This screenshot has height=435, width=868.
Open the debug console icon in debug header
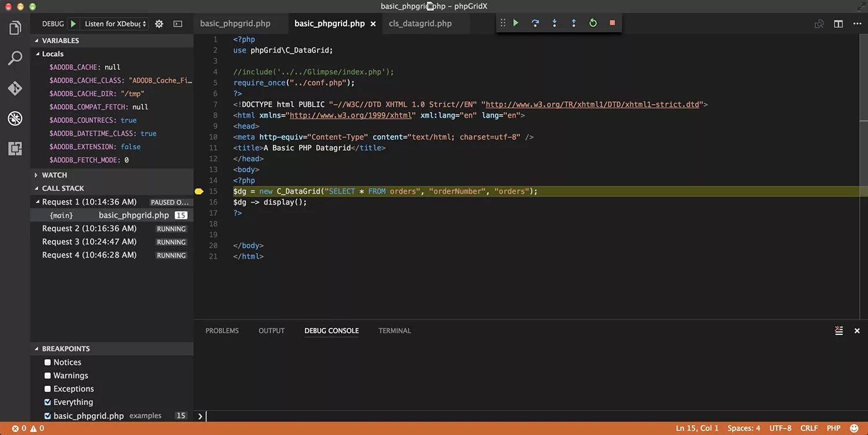pos(178,24)
